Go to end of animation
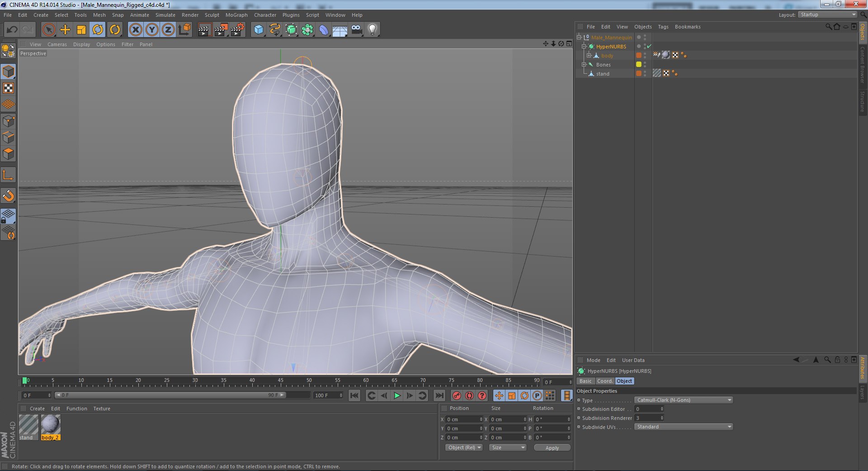868x471 pixels. click(439, 395)
